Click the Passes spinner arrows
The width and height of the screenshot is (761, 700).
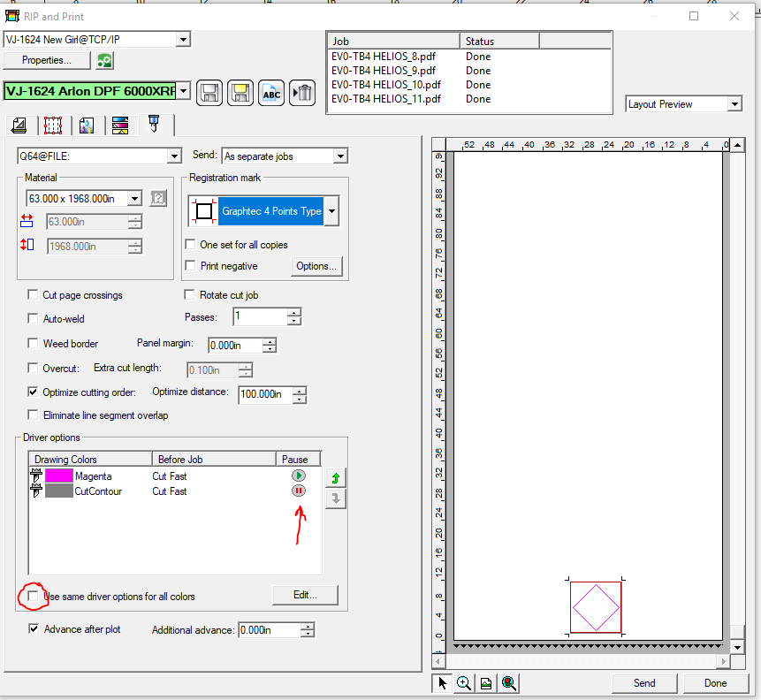[293, 316]
